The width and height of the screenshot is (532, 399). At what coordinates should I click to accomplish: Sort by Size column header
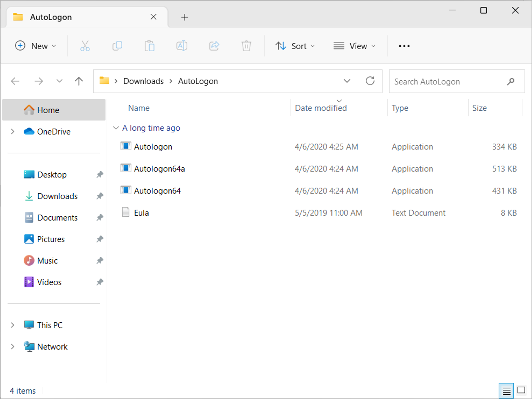point(479,108)
